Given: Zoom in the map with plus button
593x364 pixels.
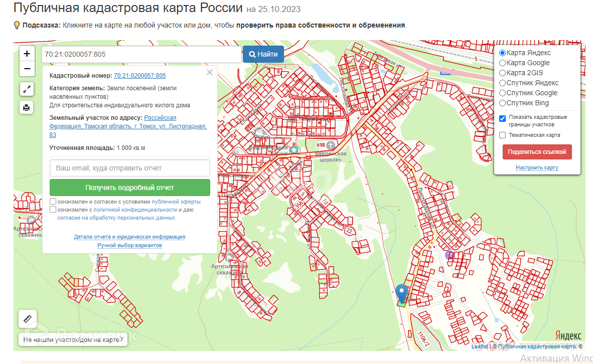Looking at the screenshot, I should coord(27,54).
